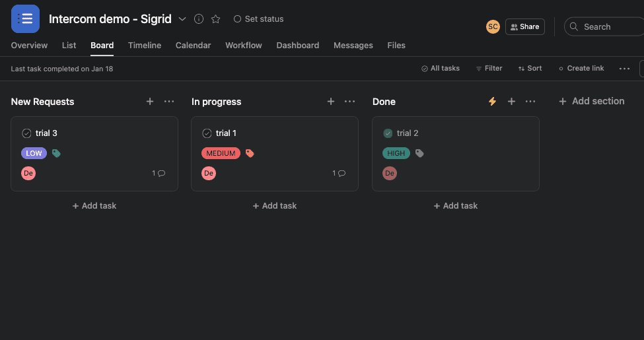Open the blue project list icon

coord(26,19)
